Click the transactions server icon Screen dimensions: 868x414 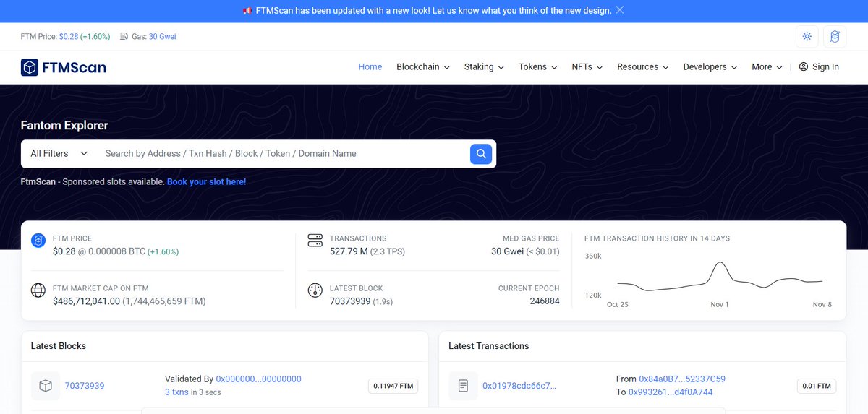315,241
